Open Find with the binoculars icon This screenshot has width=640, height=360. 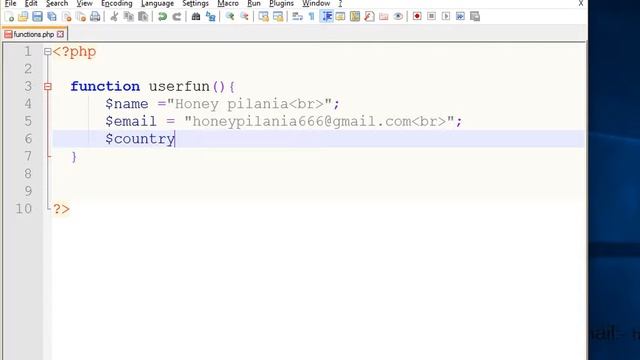196,16
